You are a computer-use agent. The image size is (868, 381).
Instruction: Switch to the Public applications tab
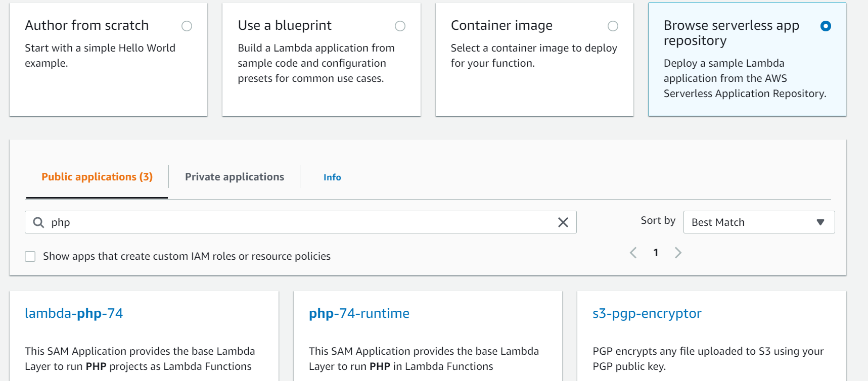pyautogui.click(x=97, y=177)
